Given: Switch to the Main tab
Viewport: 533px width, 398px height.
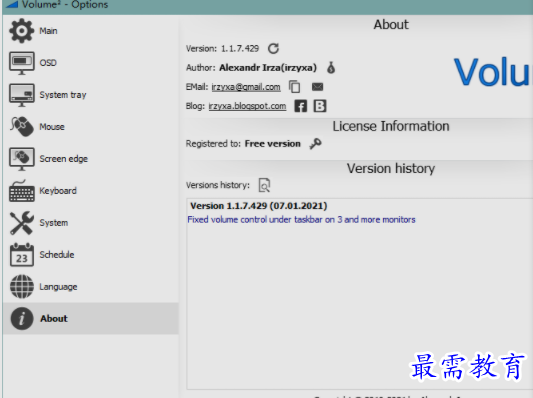Looking at the screenshot, I should pos(48,31).
